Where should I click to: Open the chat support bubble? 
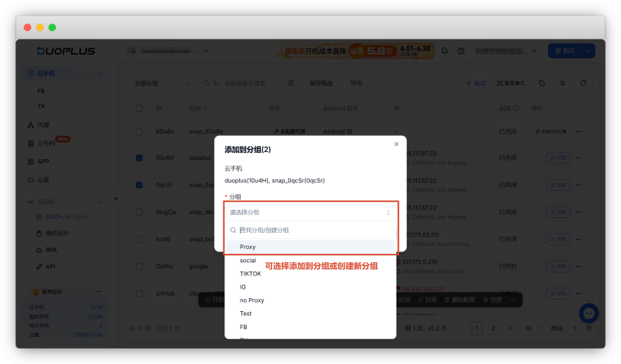point(588,314)
